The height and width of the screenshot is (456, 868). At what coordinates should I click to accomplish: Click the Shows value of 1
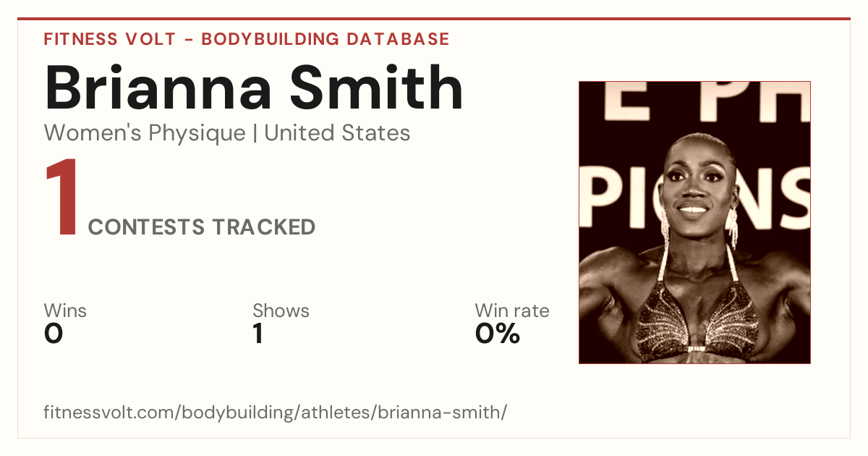pyautogui.click(x=258, y=334)
